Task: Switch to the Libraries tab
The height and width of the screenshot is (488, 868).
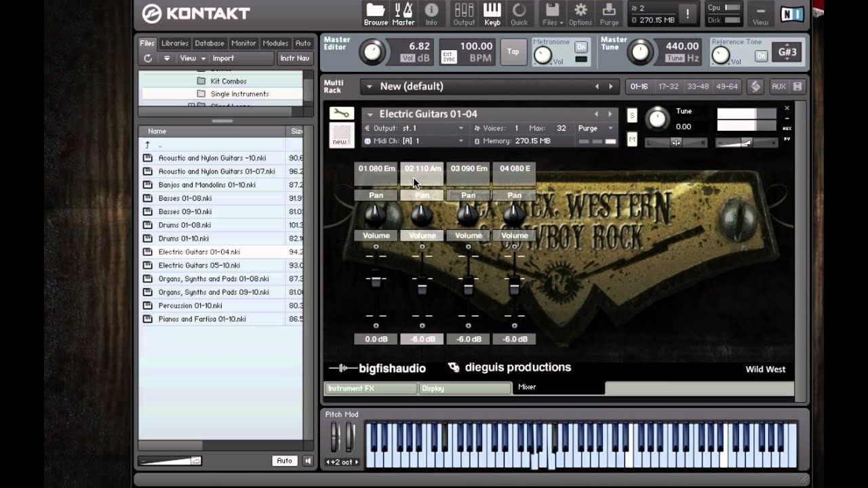Action: point(175,43)
